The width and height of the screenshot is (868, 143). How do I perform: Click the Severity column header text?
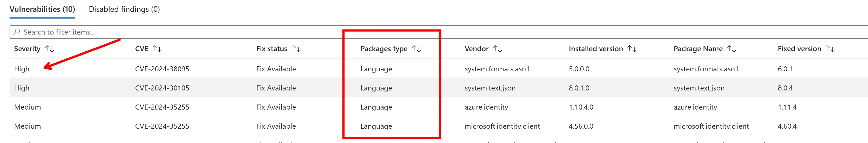tap(27, 49)
